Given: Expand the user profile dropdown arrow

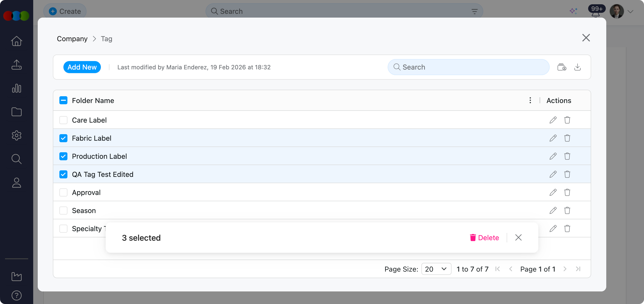Looking at the screenshot, I should [630, 12].
